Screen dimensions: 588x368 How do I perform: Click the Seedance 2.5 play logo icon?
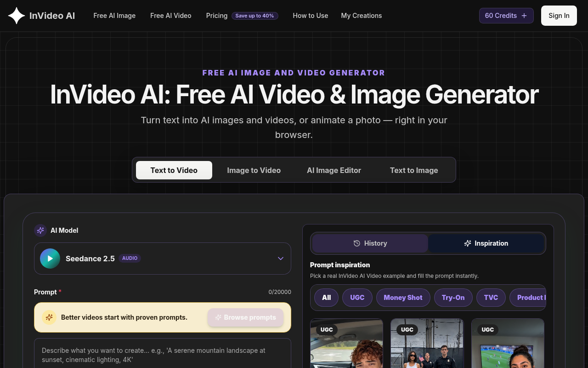point(50,259)
